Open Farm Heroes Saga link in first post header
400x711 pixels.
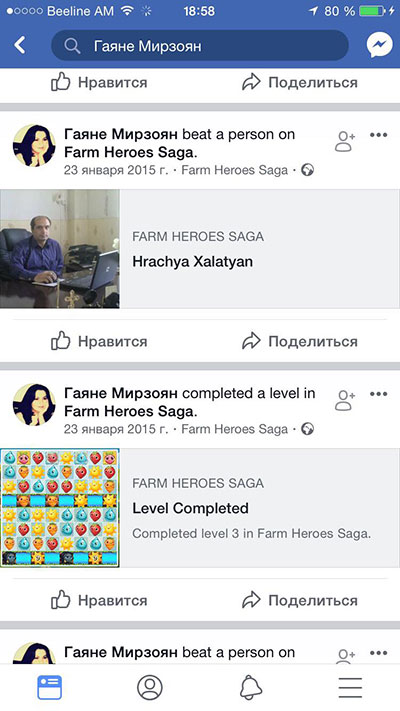click(x=131, y=152)
